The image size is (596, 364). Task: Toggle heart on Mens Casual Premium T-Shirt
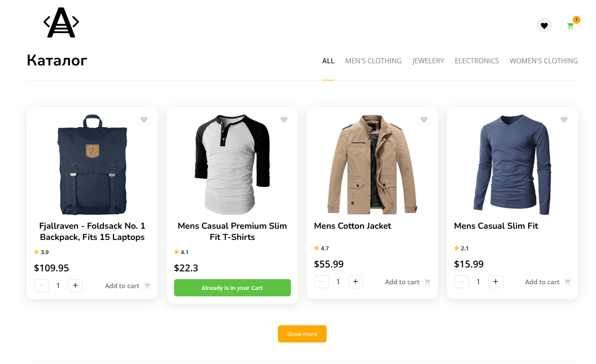(284, 120)
